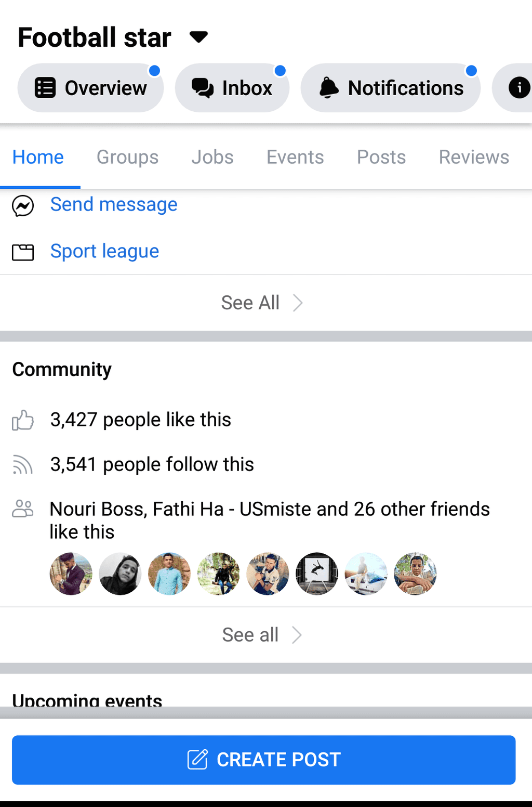The image size is (532, 807).
Task: Open the Football star page dropdown arrow
Action: [198, 37]
